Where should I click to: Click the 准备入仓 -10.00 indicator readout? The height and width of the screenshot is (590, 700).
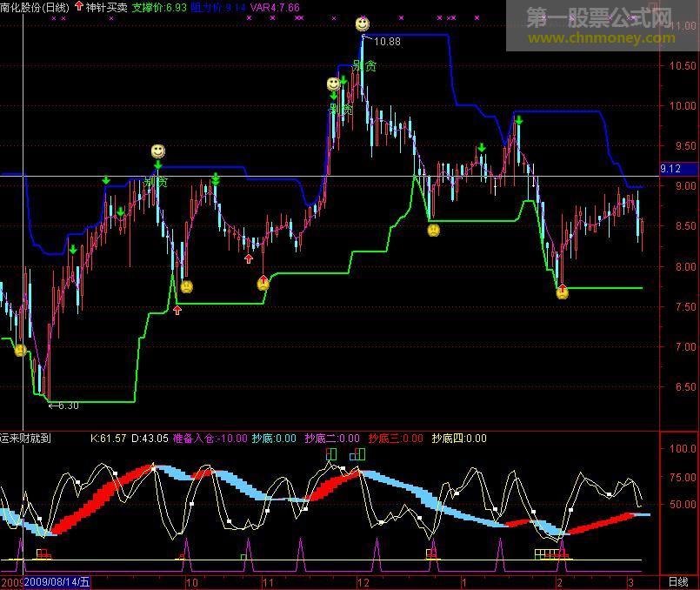[x=210, y=439]
